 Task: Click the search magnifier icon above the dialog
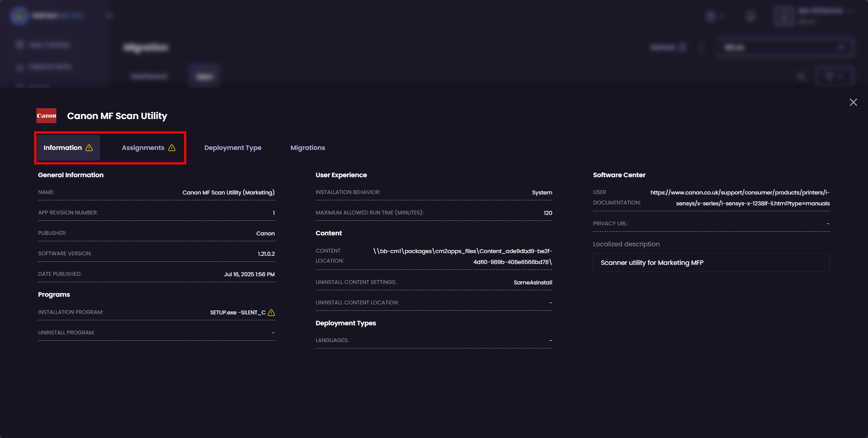[x=801, y=76]
